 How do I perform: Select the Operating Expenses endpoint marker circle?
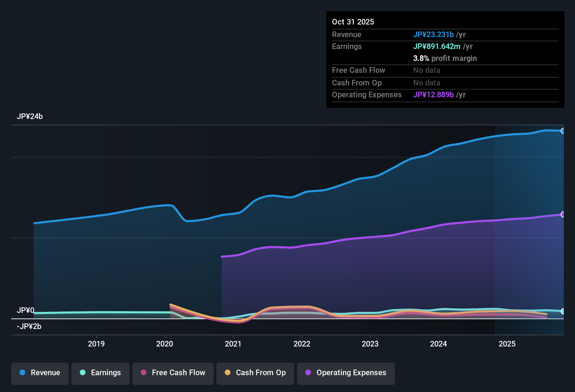[563, 214]
